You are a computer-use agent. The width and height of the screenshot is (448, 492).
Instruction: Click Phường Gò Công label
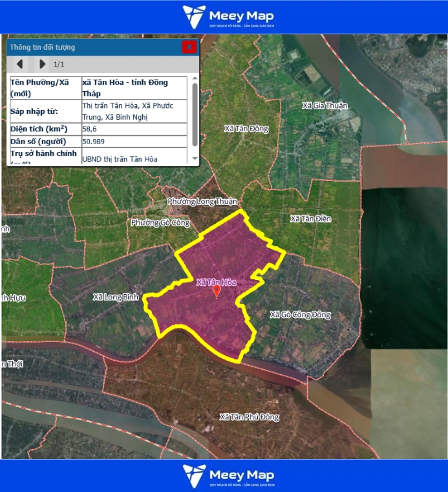coord(160,222)
